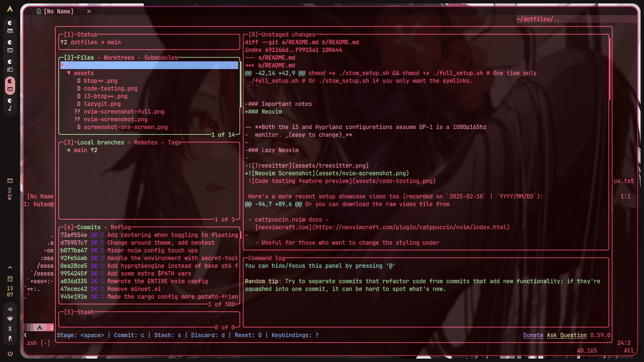Image resolution: width=644 pixels, height=362 pixels.
Task: Expand the tray chevron above the calendar
Action: (10, 267)
